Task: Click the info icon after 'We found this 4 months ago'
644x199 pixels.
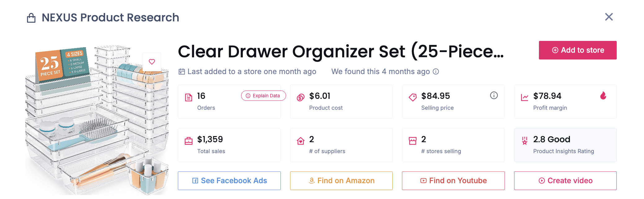Action: pos(436,72)
